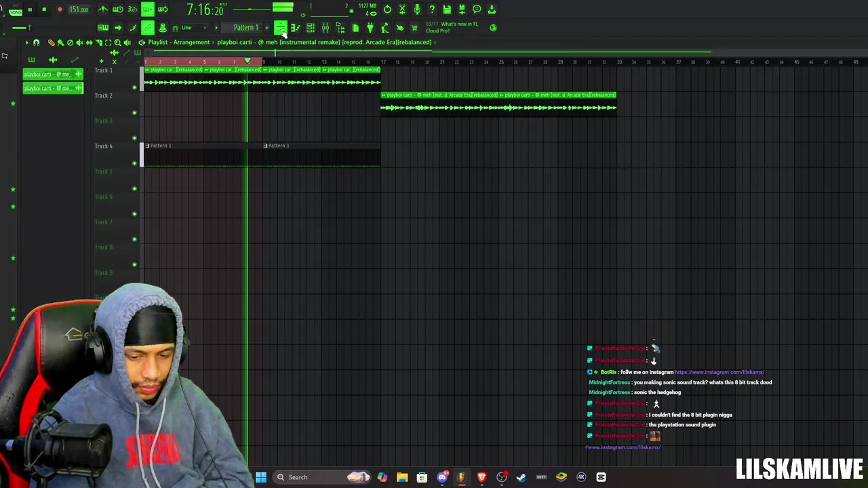The width and height of the screenshot is (868, 488).
Task: Open the Mixer view icon
Action: (325, 28)
